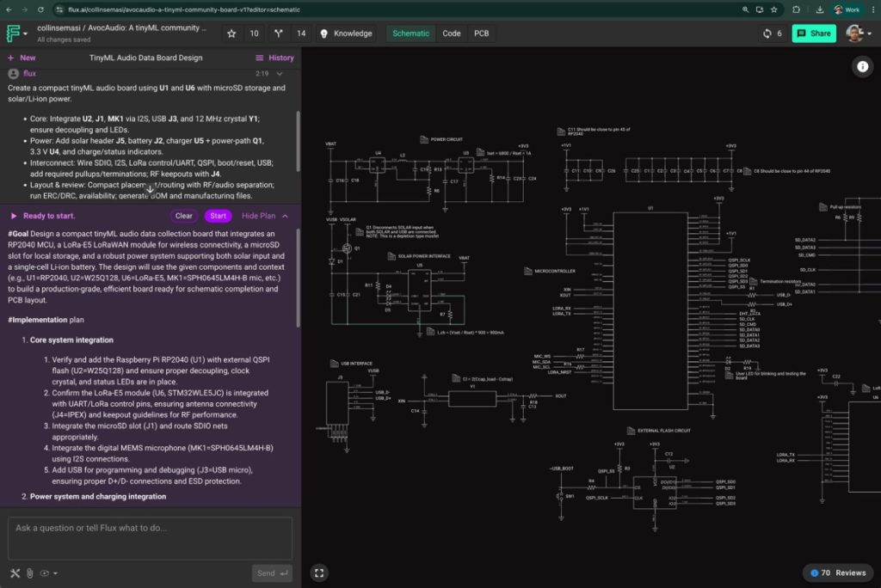Click the green Share button
Viewport: 881px width, 588px height.
pyautogui.click(x=813, y=34)
